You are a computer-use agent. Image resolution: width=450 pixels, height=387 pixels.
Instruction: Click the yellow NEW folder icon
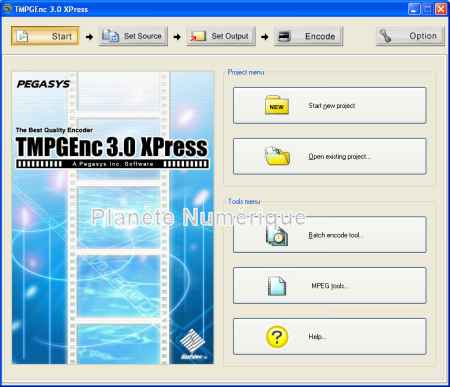(x=277, y=105)
